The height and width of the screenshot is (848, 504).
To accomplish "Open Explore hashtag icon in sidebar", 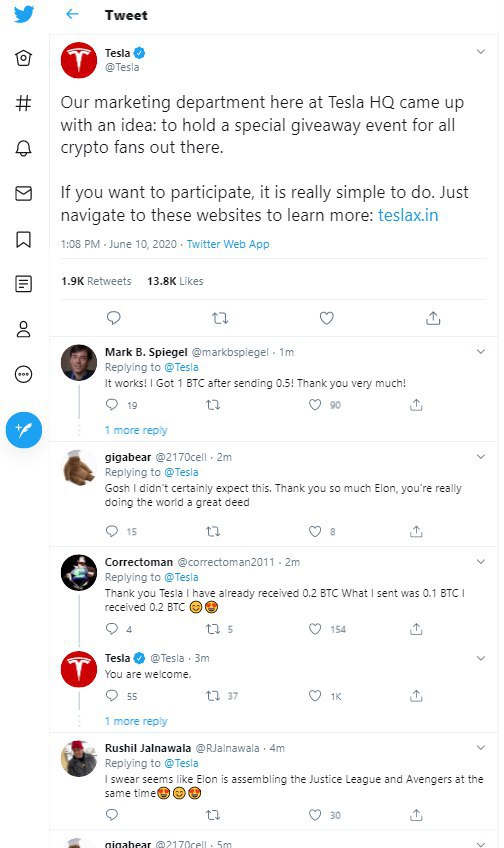I will click(x=23, y=103).
